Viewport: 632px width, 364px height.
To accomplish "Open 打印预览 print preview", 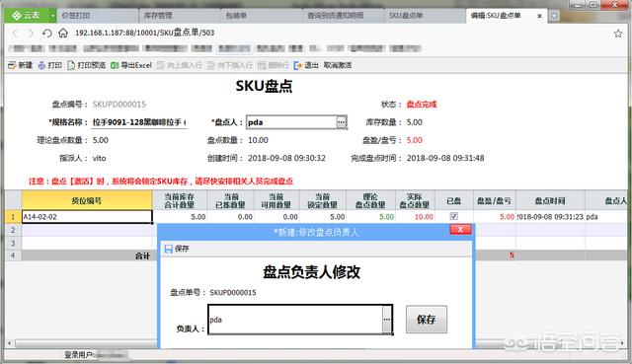I will tap(87, 65).
